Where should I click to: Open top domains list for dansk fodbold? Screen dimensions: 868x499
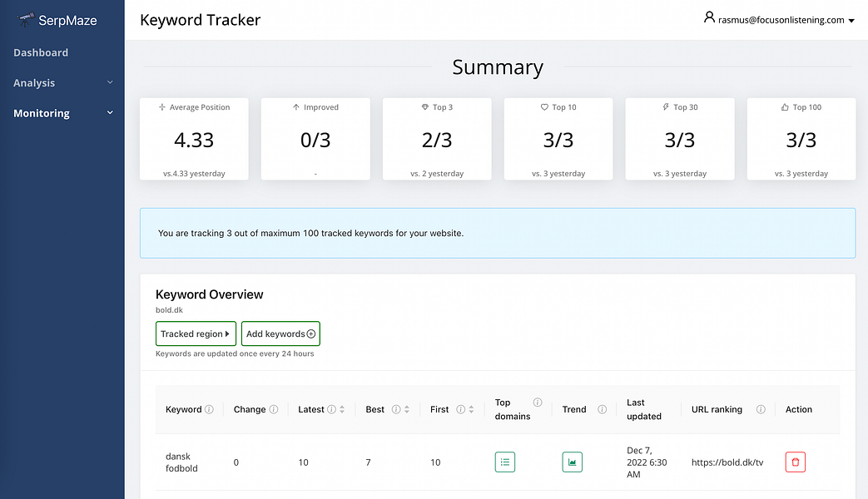coord(505,462)
